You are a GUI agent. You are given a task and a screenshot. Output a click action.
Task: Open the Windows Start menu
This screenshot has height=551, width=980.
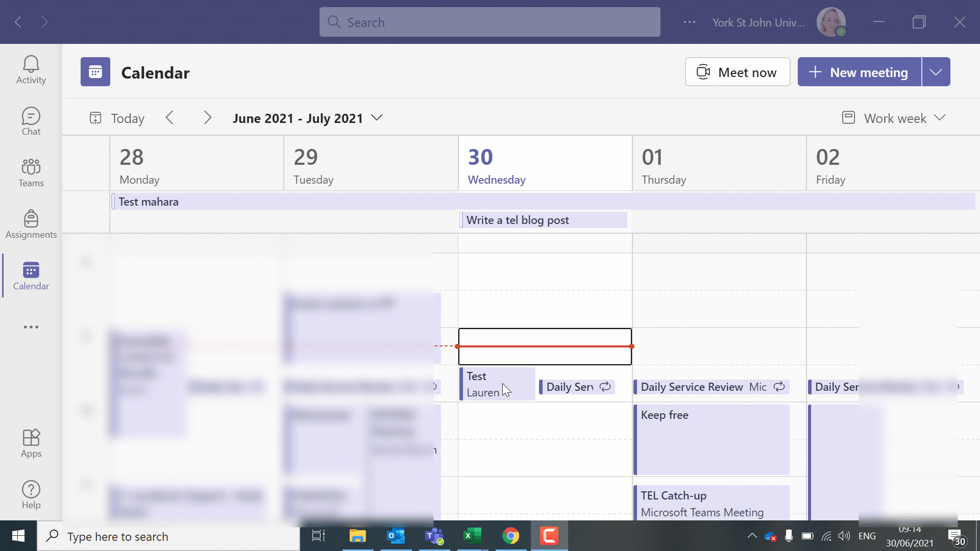pyautogui.click(x=18, y=536)
